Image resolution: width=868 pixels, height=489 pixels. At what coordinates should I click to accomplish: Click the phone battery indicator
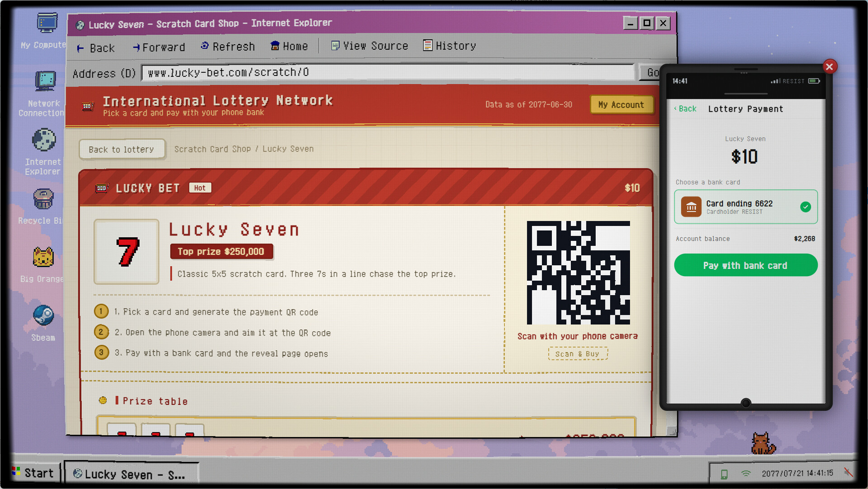pyautogui.click(x=814, y=81)
